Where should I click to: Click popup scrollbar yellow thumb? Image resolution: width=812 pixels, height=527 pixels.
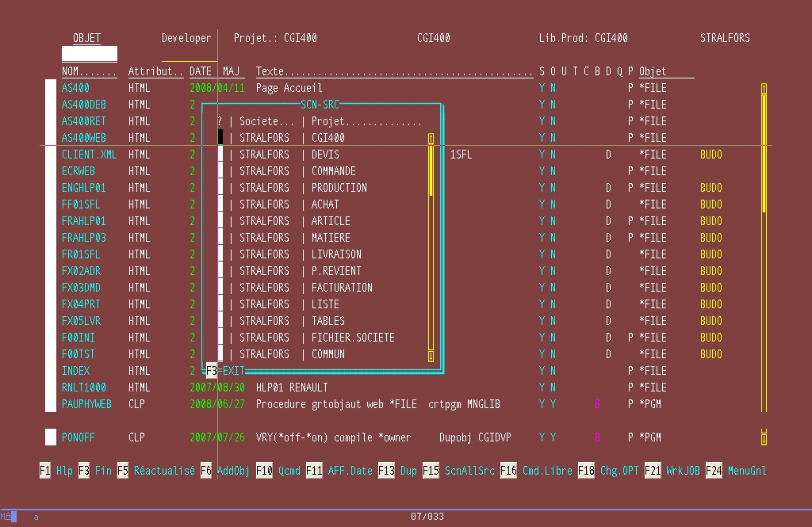point(431,171)
